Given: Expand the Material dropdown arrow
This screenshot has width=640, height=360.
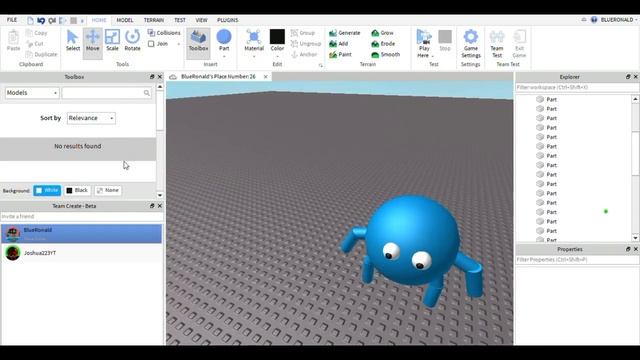Looking at the screenshot, I should tap(254, 56).
